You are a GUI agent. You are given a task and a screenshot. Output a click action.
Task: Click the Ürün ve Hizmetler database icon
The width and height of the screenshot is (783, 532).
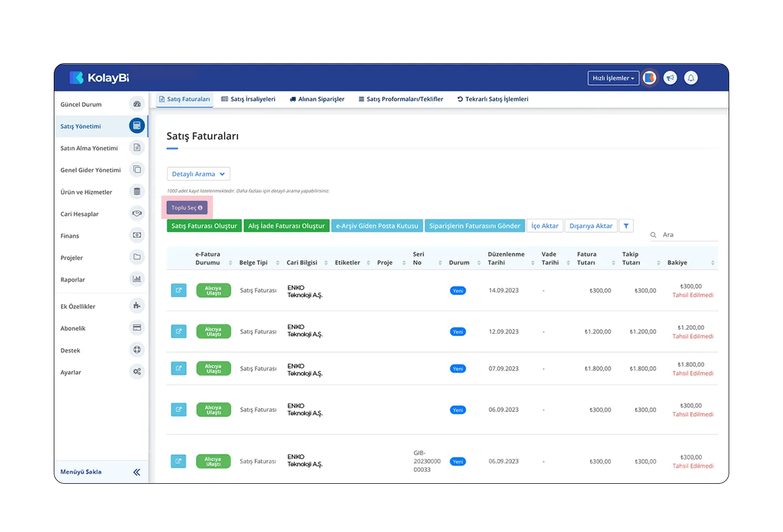point(137,191)
